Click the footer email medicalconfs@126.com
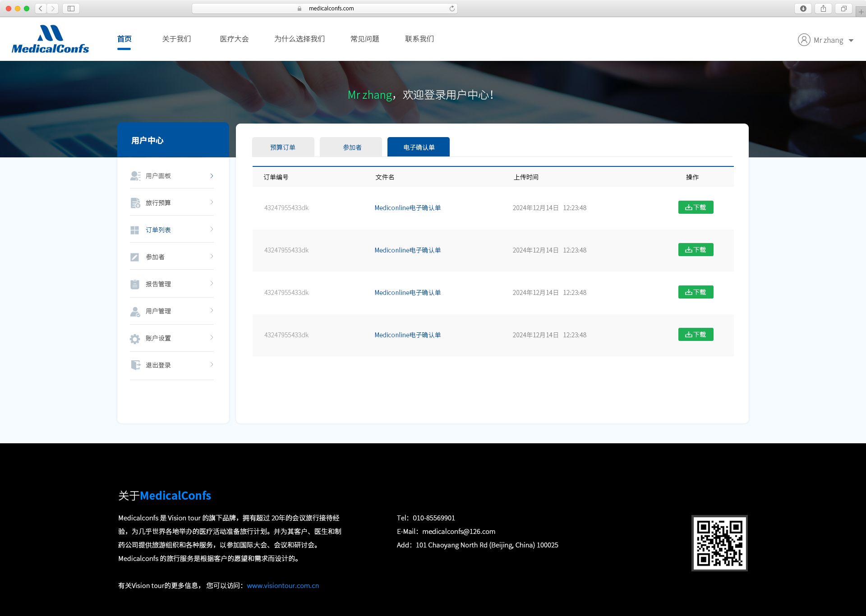This screenshot has width=866, height=616. click(x=459, y=532)
